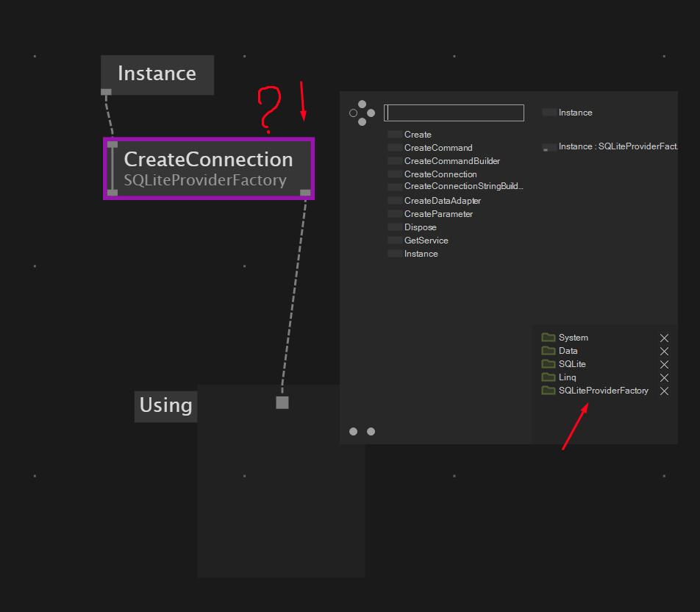Click the square input pin of the Using region
Screen dimensions: 700x612
tap(282, 402)
